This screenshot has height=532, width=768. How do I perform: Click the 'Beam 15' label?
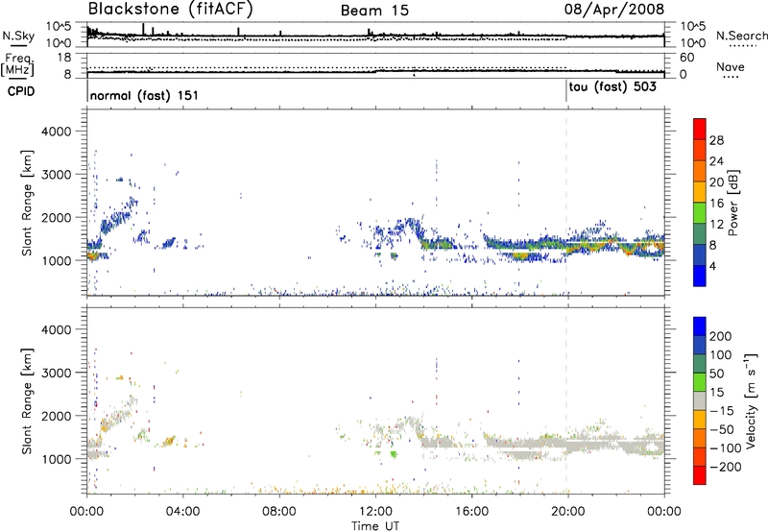click(374, 11)
